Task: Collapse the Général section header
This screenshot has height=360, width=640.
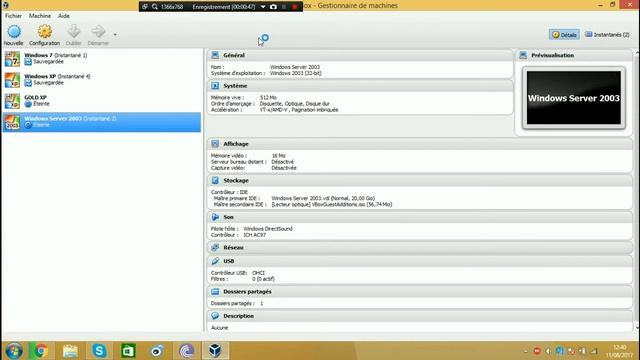Action: 360,55
